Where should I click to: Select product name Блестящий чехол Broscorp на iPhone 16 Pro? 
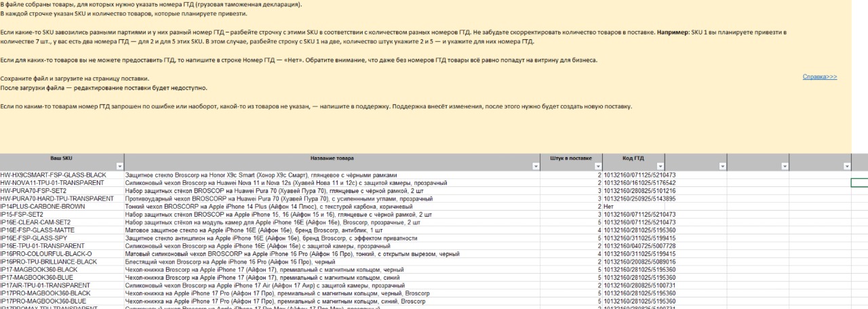(332, 262)
